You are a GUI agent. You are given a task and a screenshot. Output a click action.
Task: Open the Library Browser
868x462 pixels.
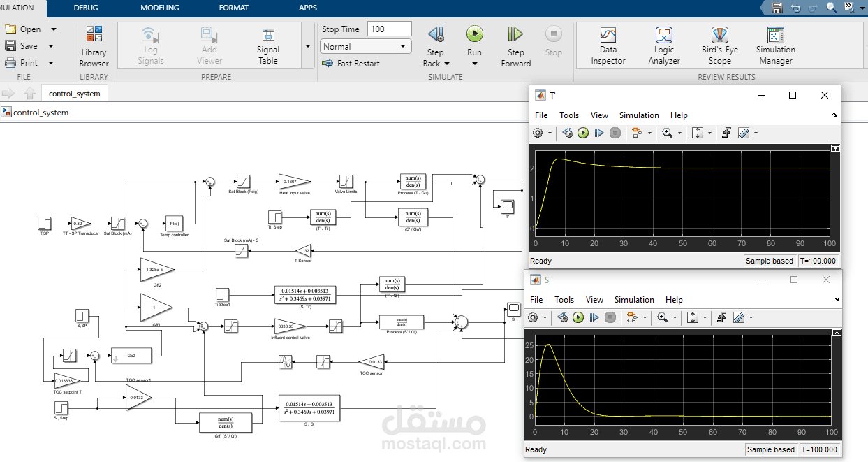click(94, 46)
